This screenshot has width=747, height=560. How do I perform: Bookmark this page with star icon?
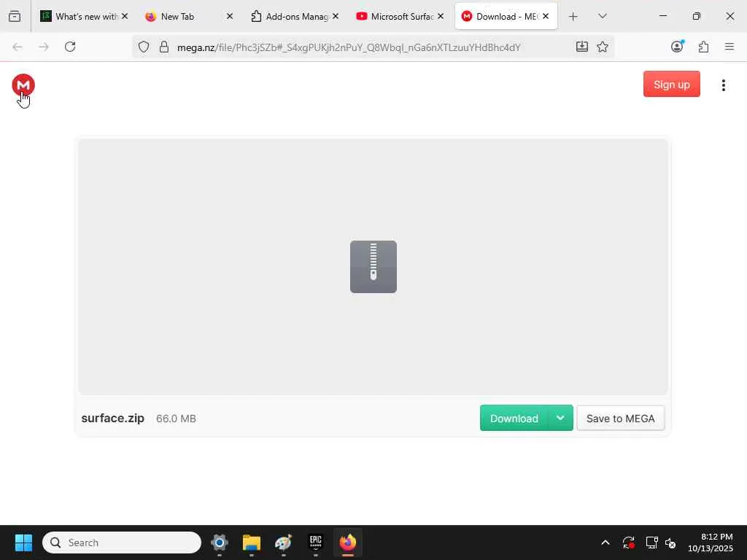coord(602,47)
